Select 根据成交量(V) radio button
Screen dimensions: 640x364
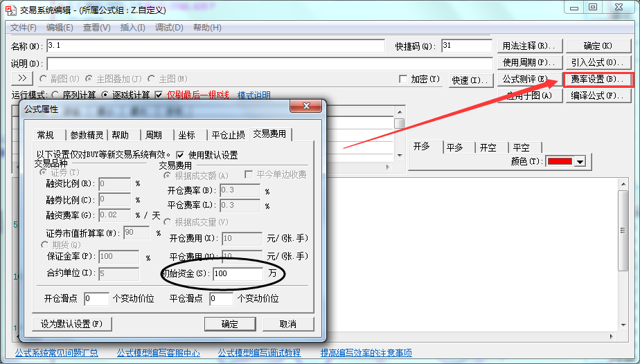click(x=167, y=222)
